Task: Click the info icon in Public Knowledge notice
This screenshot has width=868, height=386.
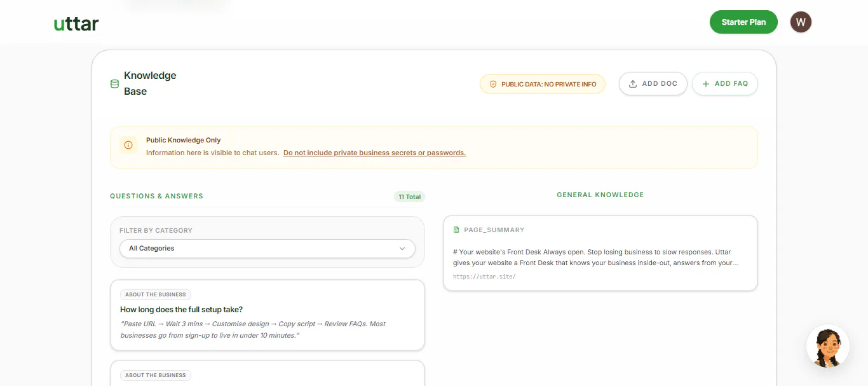Action: coord(128,145)
